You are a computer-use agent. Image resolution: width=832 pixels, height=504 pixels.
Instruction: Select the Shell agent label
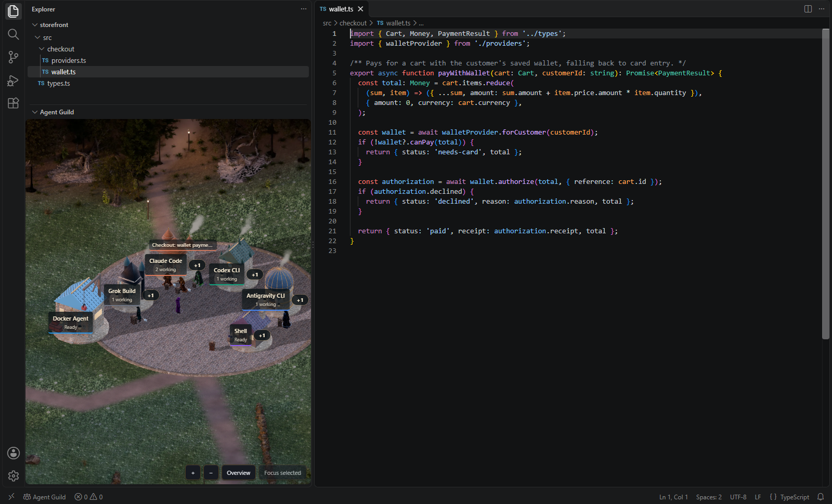pyautogui.click(x=241, y=335)
